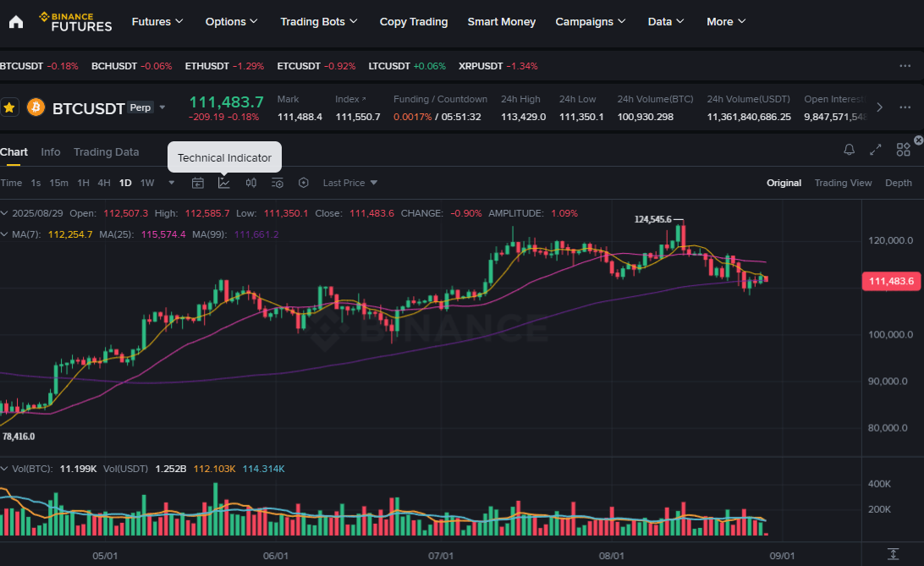
Task: Expand the Trading Bots menu
Action: 319,22
